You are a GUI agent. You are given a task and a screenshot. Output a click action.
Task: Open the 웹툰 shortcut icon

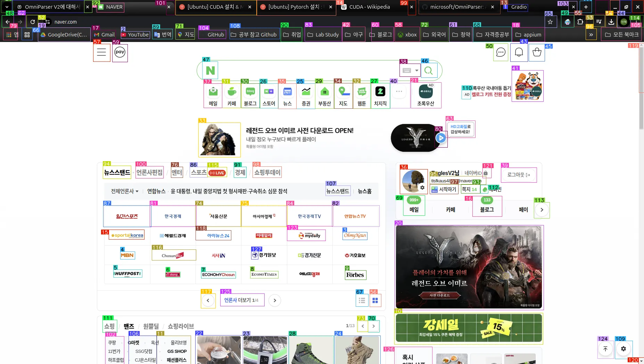point(362,96)
